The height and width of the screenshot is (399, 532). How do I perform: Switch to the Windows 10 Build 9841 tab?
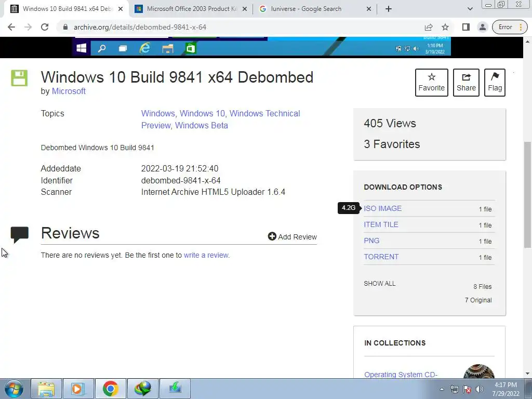pyautogui.click(x=66, y=9)
